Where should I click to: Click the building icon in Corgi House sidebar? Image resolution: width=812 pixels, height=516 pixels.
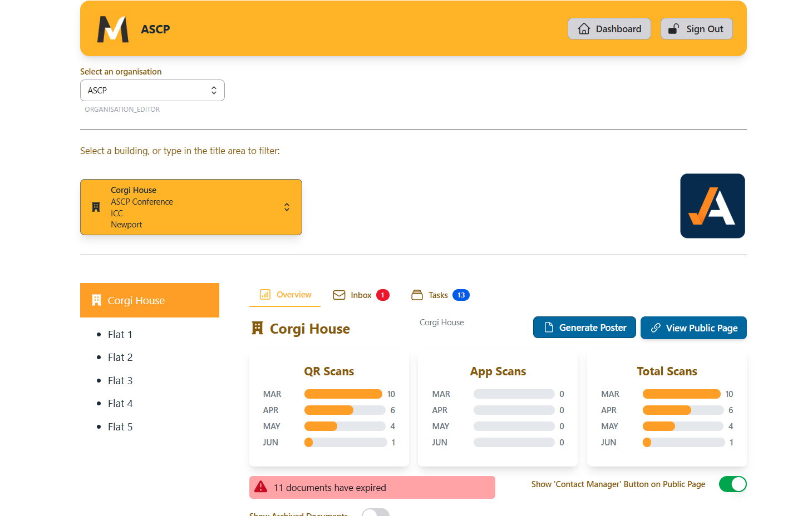[x=96, y=300]
